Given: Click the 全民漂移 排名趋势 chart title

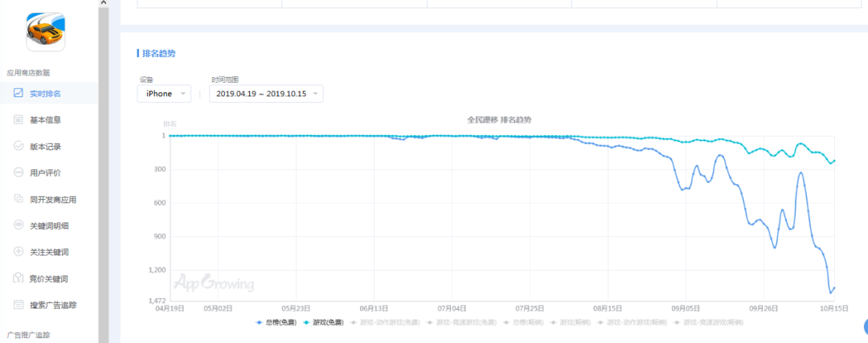Looking at the screenshot, I should tap(499, 120).
